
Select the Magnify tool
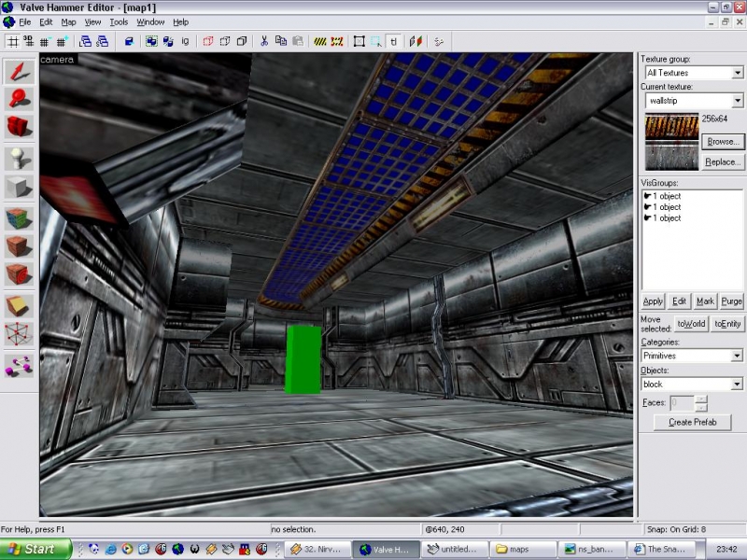pyautogui.click(x=18, y=98)
